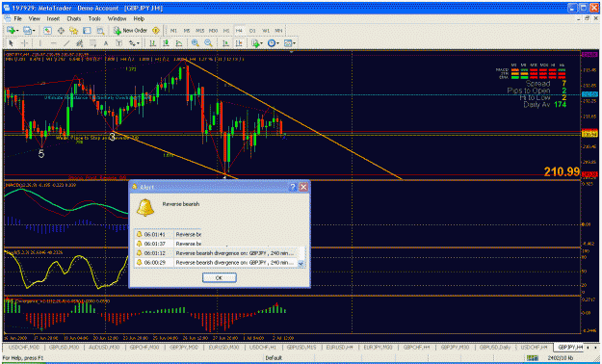The image size is (602, 364).
Task: Open the Profiles toolbar icon
Action: tap(27, 31)
